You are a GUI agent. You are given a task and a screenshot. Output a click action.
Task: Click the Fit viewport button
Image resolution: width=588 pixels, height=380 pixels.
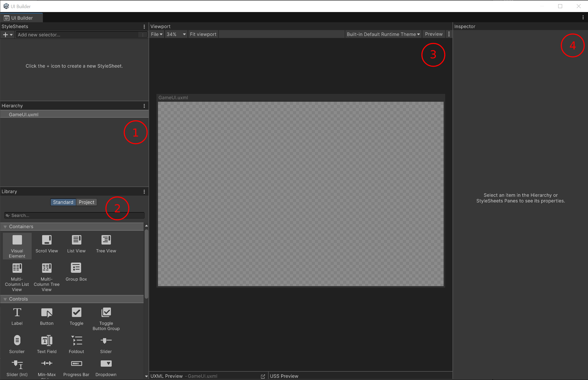tap(203, 34)
